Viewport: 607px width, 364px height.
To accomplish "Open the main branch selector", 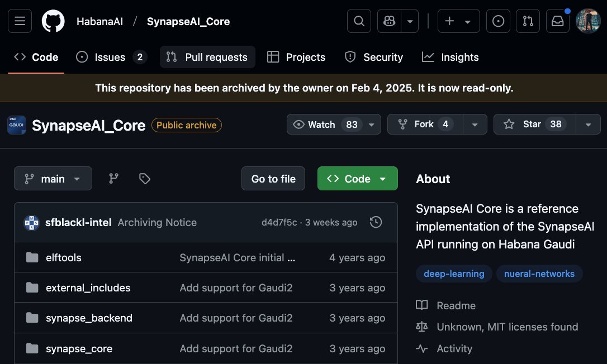I will tap(53, 178).
